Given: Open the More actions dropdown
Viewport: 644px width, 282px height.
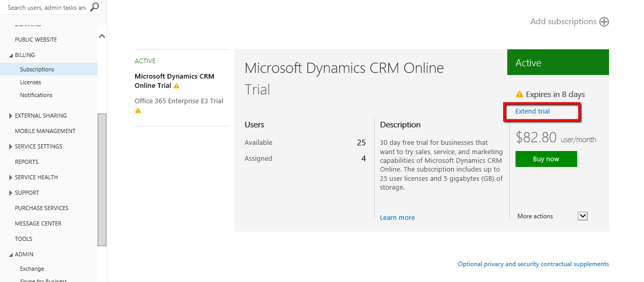Looking at the screenshot, I should tap(582, 216).
